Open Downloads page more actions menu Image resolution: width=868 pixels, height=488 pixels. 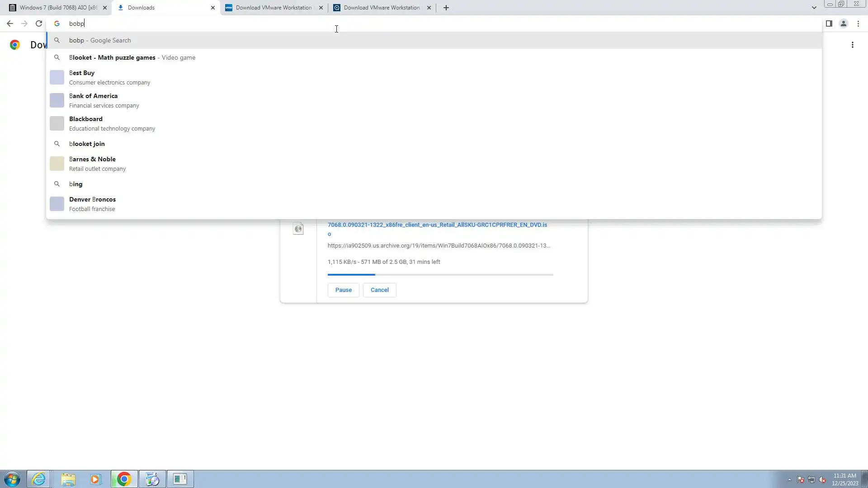pyautogui.click(x=852, y=45)
